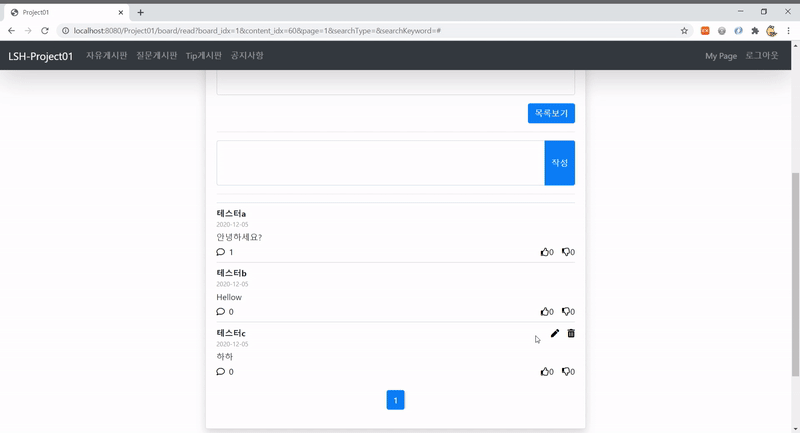Viewport: 800px width, 433px height.
Task: Open Chrome three-dot menu
Action: 788,31
